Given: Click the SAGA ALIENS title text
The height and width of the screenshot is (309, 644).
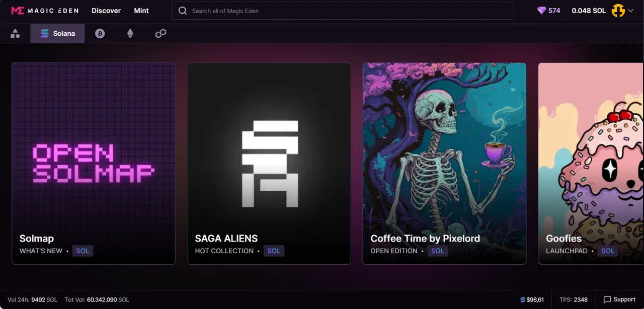Looking at the screenshot, I should (x=226, y=239).
